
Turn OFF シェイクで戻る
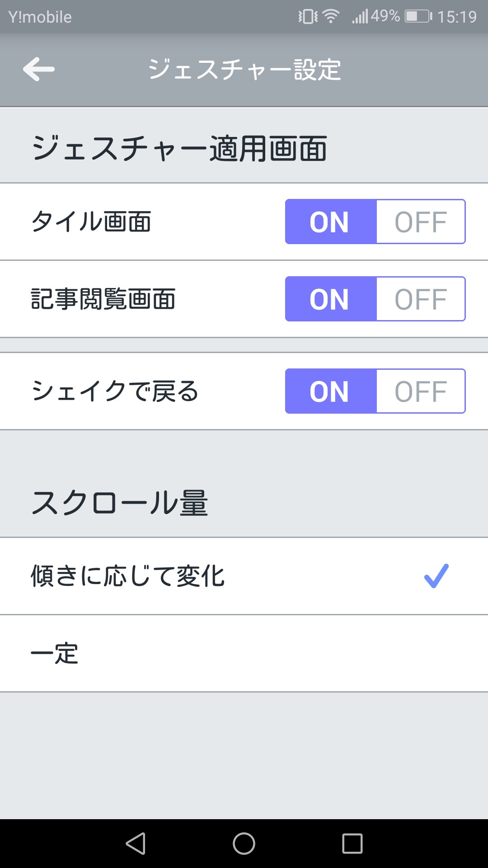click(421, 392)
